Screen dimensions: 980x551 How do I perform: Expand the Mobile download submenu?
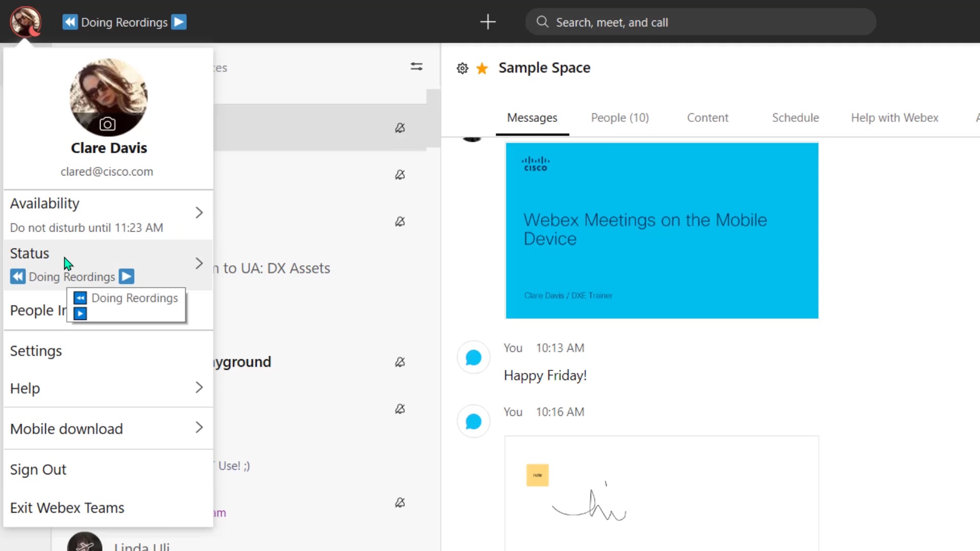point(199,428)
